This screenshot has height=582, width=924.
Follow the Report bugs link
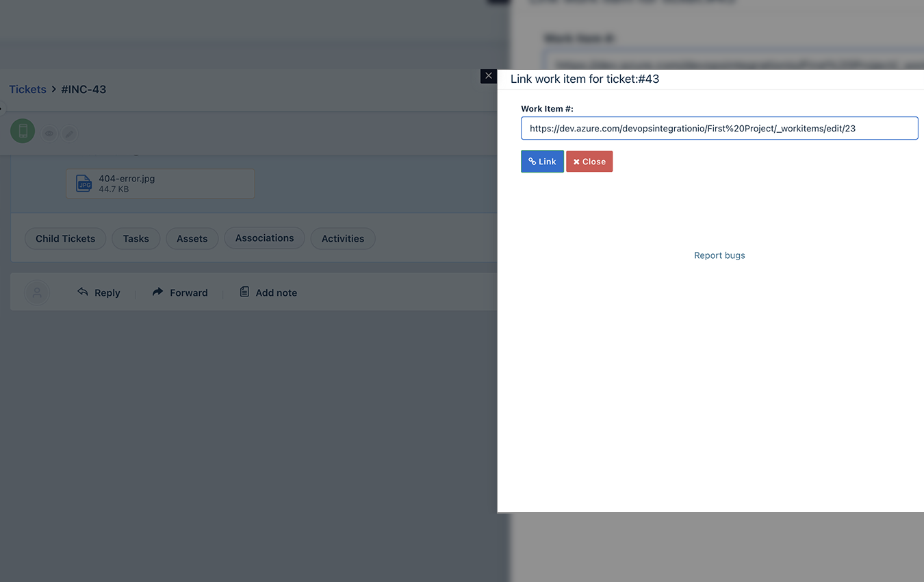[719, 255]
